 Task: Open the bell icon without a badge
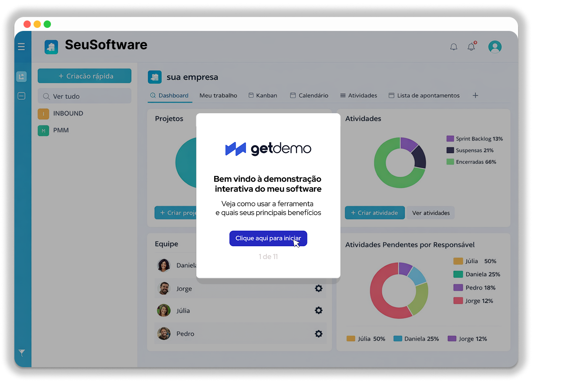point(454,47)
